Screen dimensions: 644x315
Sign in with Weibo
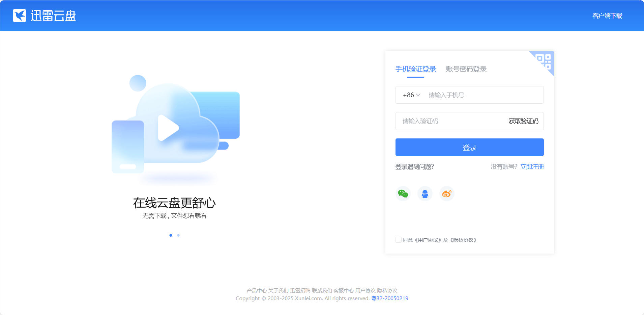(x=446, y=193)
